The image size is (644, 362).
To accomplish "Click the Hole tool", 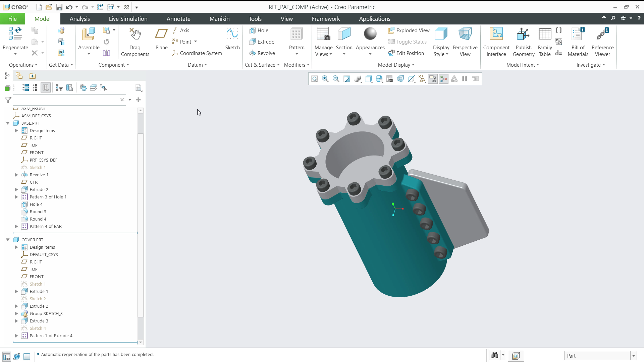I will click(x=259, y=31).
